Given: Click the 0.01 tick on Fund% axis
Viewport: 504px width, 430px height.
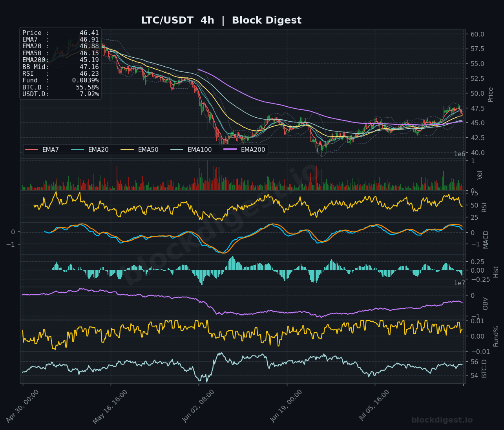Looking at the screenshot, I should coord(477,321).
